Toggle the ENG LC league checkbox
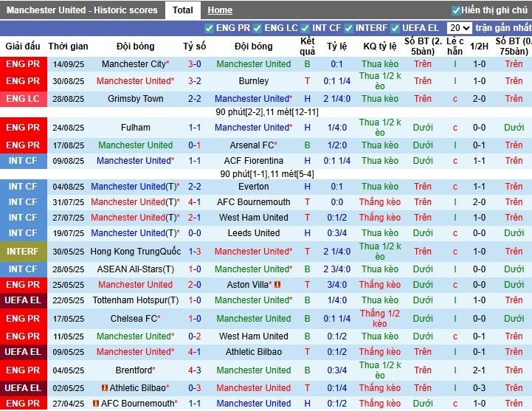532x411 pixels. click(257, 28)
